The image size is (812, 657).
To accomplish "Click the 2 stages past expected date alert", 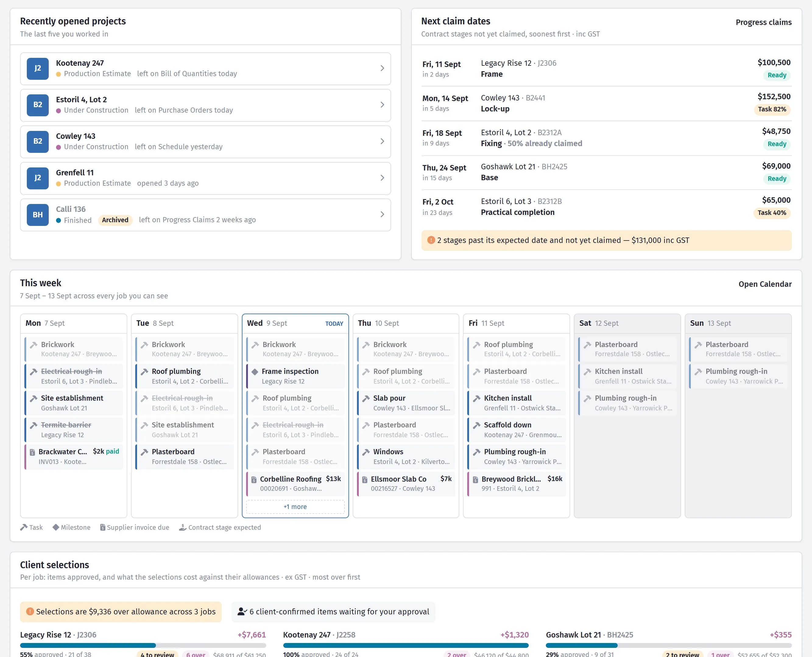I will [x=606, y=240].
